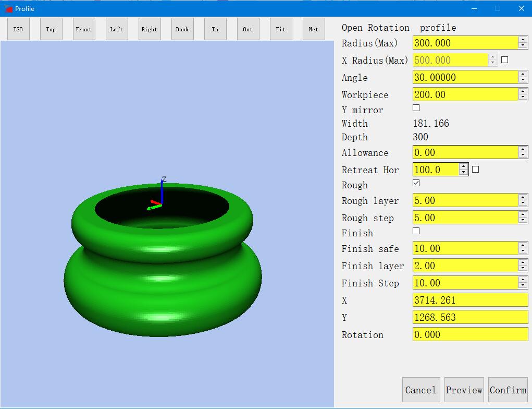This screenshot has width=532, height=409.
Task: Confirm the profile settings
Action: [508, 390]
